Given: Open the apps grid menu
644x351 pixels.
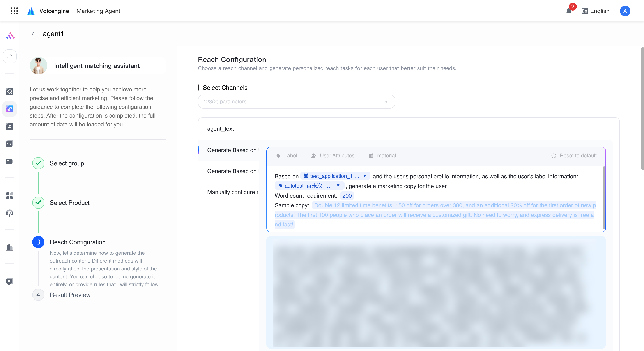Looking at the screenshot, I should pos(14,11).
